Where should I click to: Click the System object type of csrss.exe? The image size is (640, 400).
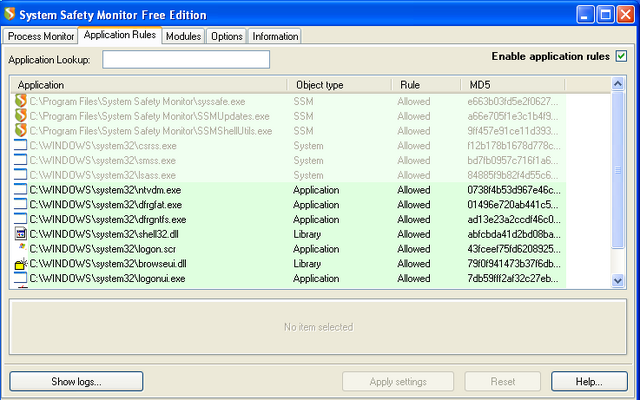tap(308, 146)
